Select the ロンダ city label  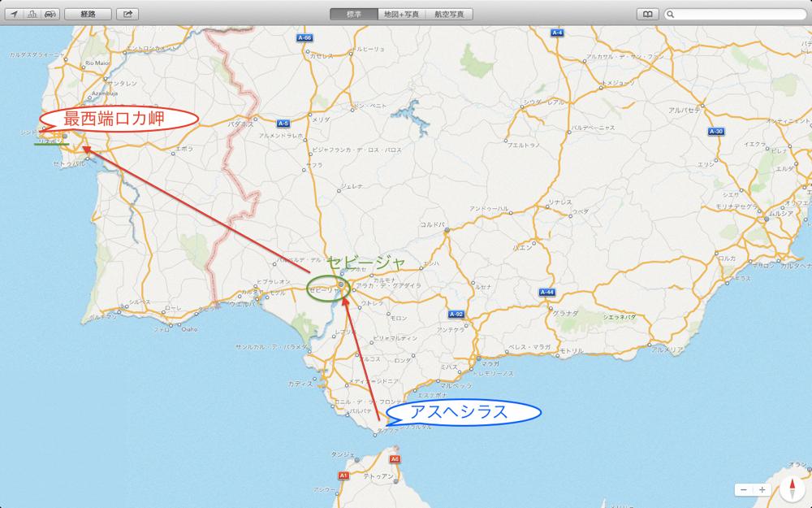(x=402, y=360)
